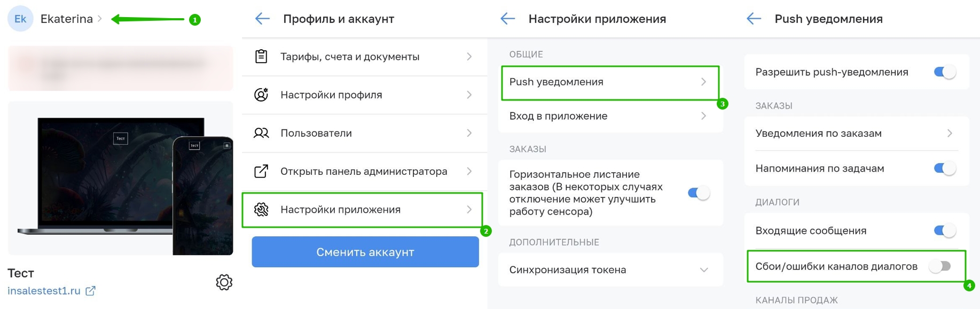The width and height of the screenshot is (980, 309).
Task: Toggle Разрешить push-уведомления switch
Action: (x=944, y=72)
